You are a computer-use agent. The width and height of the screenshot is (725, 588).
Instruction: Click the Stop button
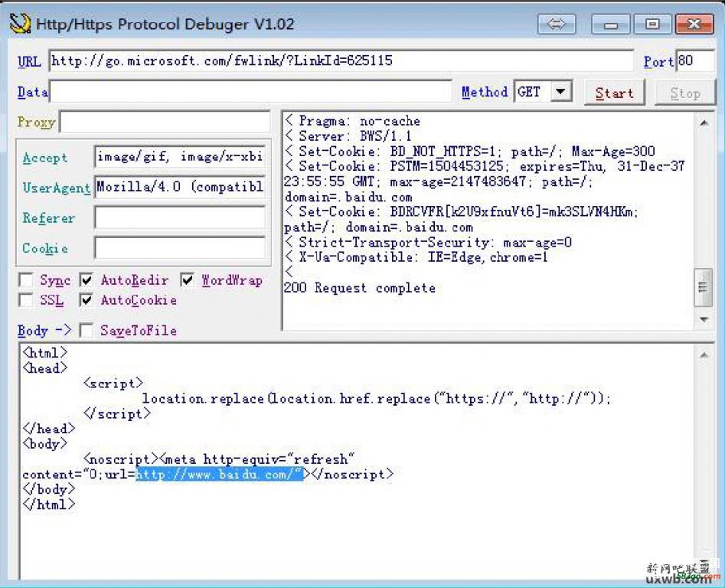click(684, 93)
